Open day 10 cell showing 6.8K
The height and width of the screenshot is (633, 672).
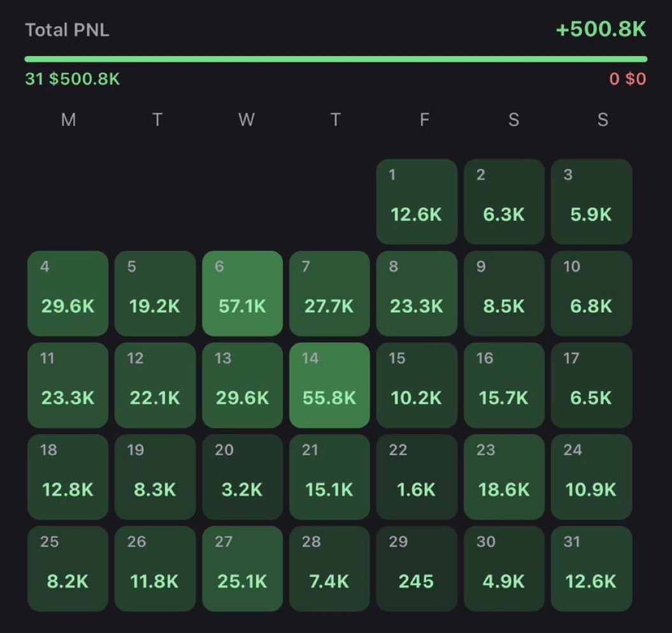(591, 293)
